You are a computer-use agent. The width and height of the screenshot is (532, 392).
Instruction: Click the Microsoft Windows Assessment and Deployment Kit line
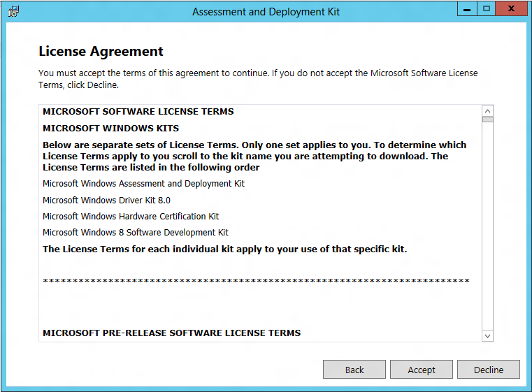143,184
